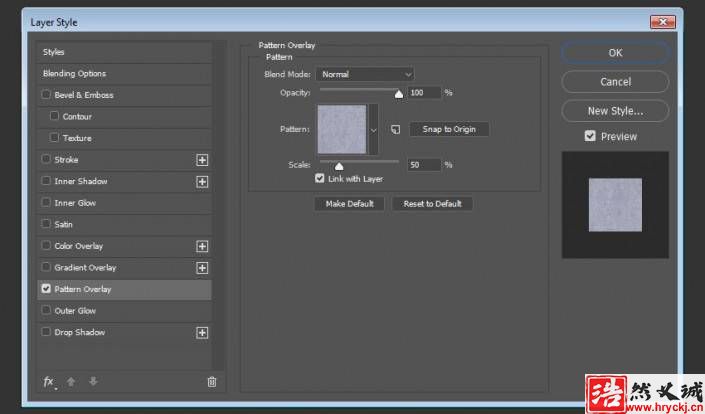Add another Stroke with its plus icon
The width and height of the screenshot is (705, 414).
[x=202, y=160]
